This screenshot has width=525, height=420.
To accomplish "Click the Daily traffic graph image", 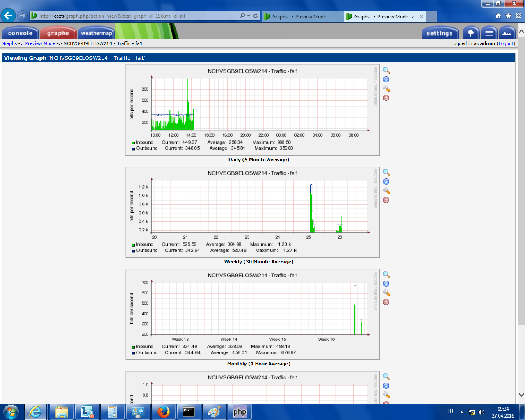I will pos(252,110).
